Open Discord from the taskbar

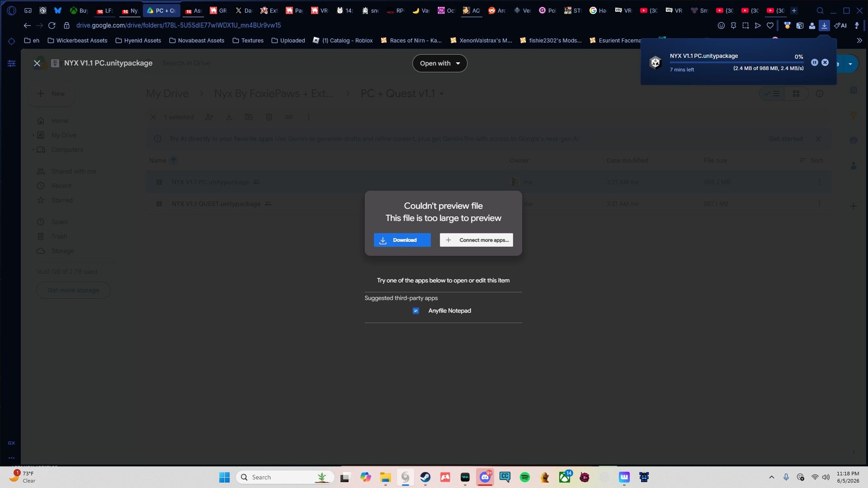pos(485,477)
